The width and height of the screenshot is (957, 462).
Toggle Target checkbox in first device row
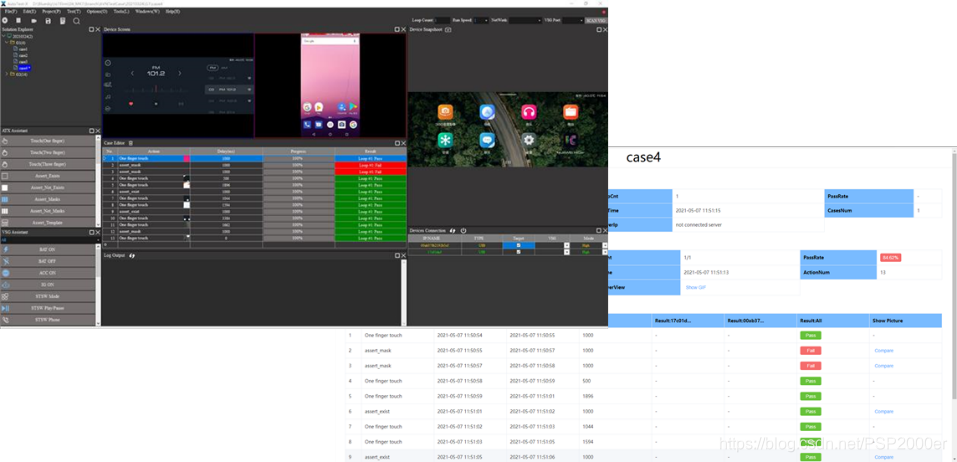click(519, 245)
